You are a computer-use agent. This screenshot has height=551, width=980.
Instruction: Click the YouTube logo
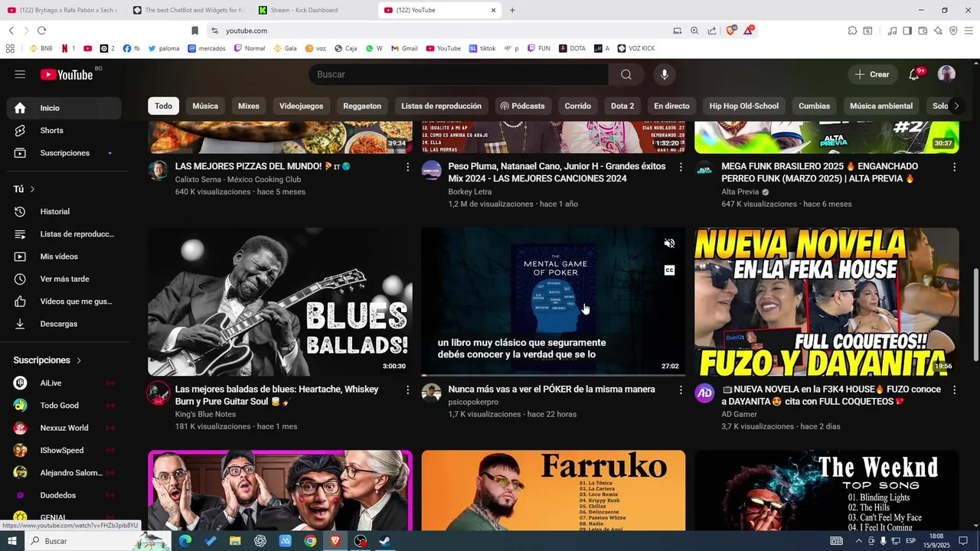[67, 74]
